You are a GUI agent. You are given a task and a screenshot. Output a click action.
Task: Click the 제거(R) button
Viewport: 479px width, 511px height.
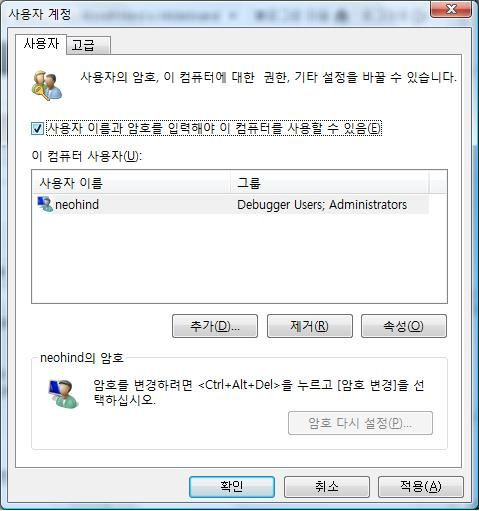coord(310,326)
